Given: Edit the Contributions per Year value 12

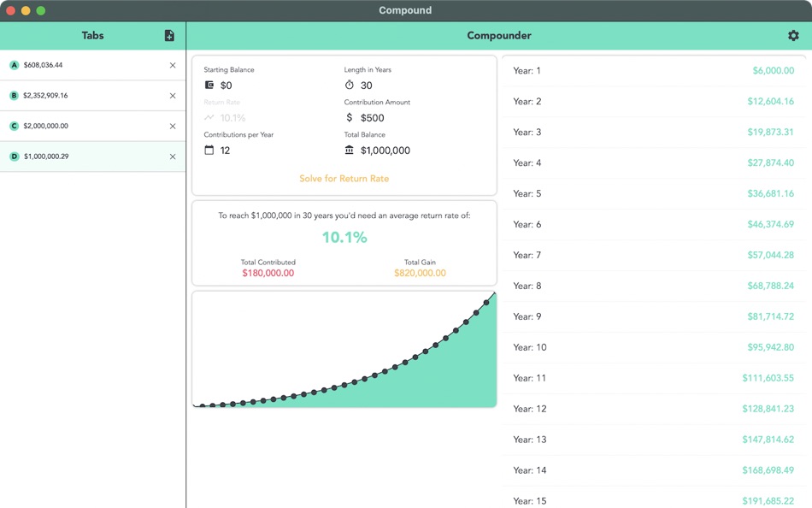Looking at the screenshot, I should [225, 151].
